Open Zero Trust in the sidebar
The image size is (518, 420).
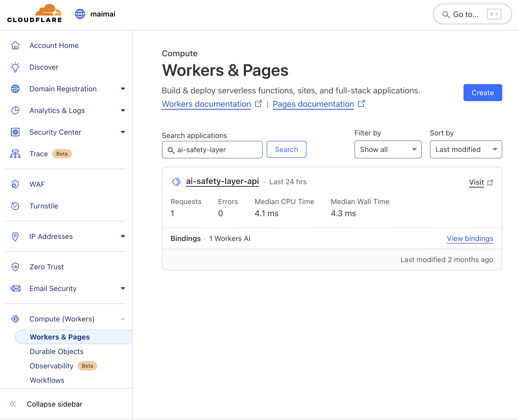click(46, 267)
